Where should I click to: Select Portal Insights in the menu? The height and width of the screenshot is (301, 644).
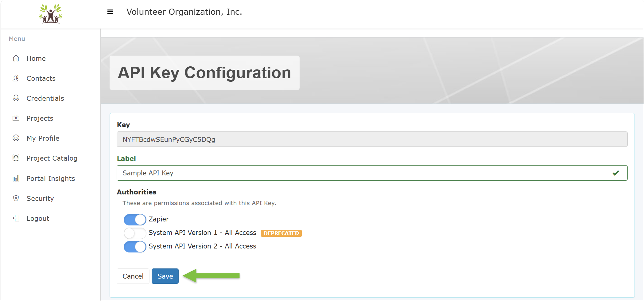51,178
